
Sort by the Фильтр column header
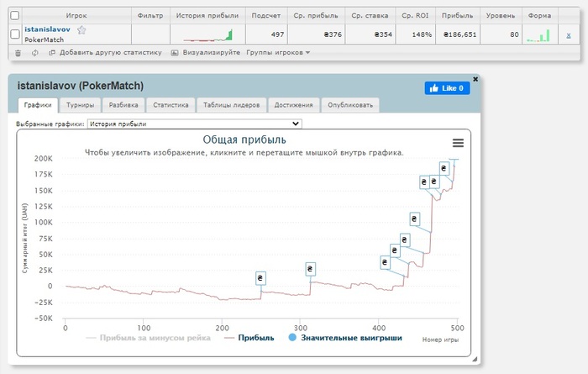point(150,15)
